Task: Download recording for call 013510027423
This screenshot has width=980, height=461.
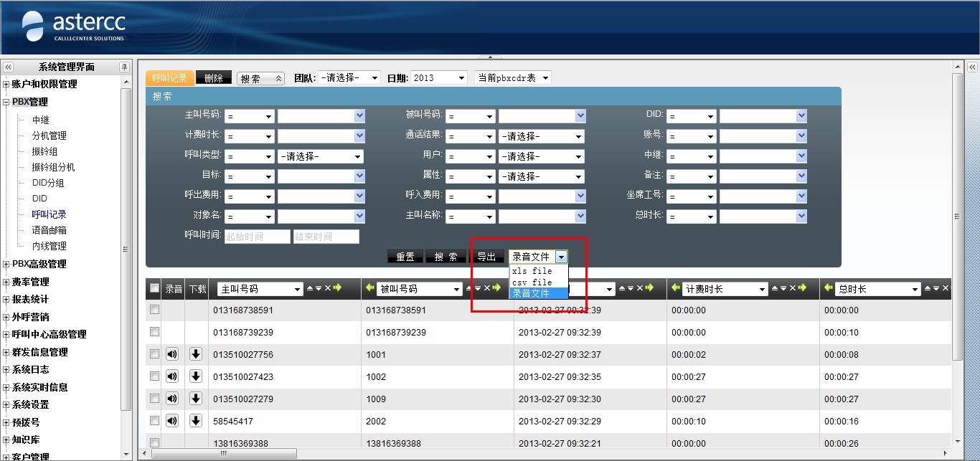Action: (x=196, y=376)
